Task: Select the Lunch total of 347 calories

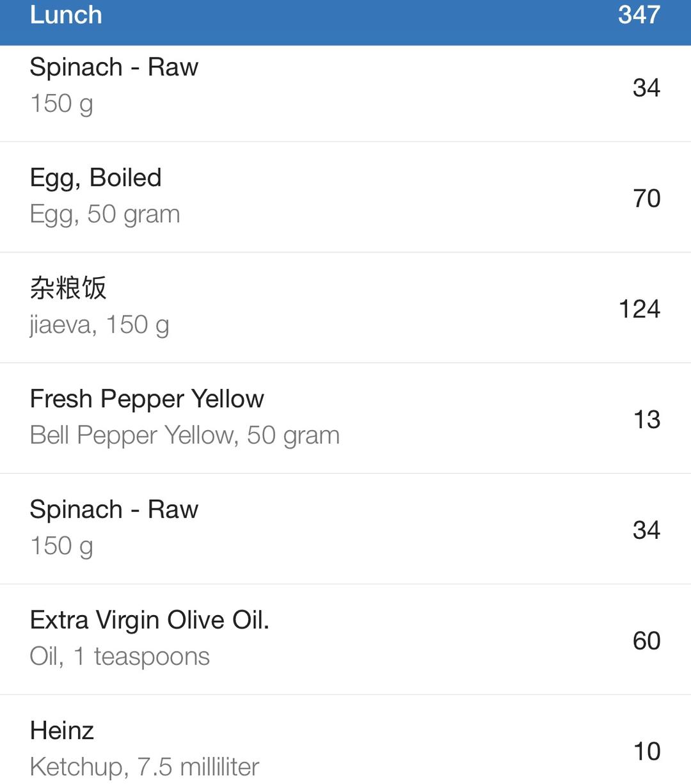Action: (x=639, y=15)
